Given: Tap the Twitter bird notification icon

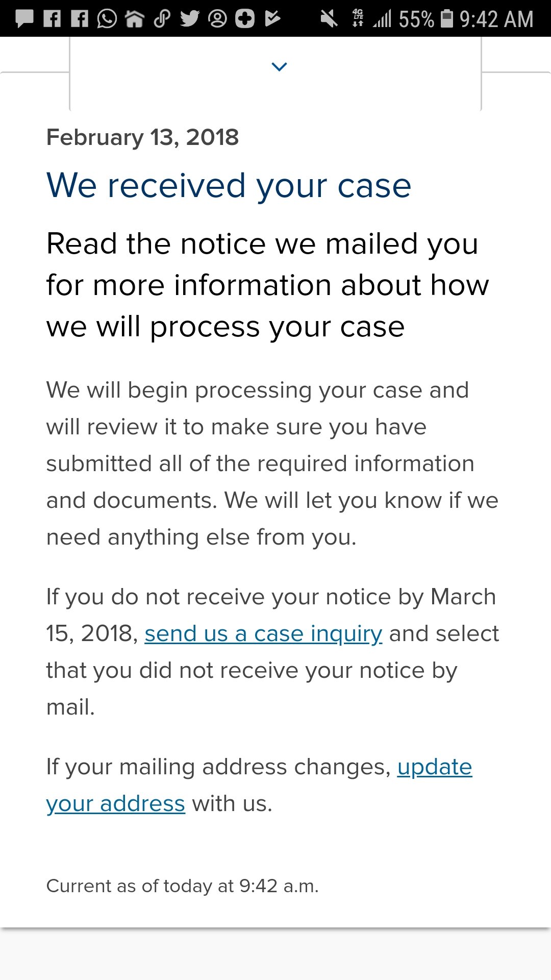Looking at the screenshot, I should (190, 19).
